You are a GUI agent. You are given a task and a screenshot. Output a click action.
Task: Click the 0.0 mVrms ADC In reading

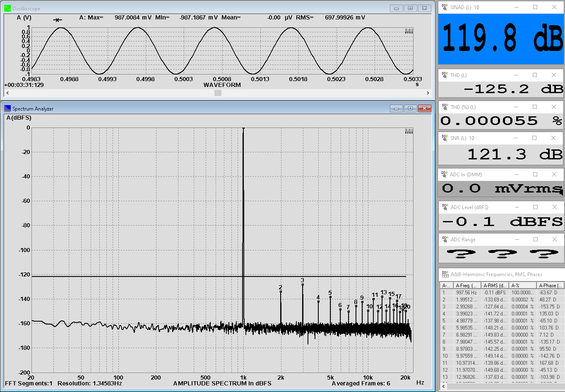pyautogui.click(x=502, y=188)
